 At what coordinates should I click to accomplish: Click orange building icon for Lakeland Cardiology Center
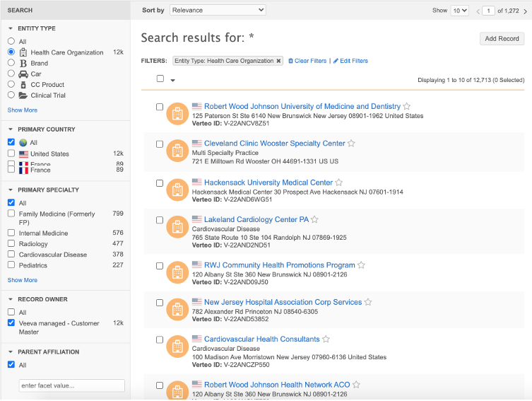[x=177, y=227]
